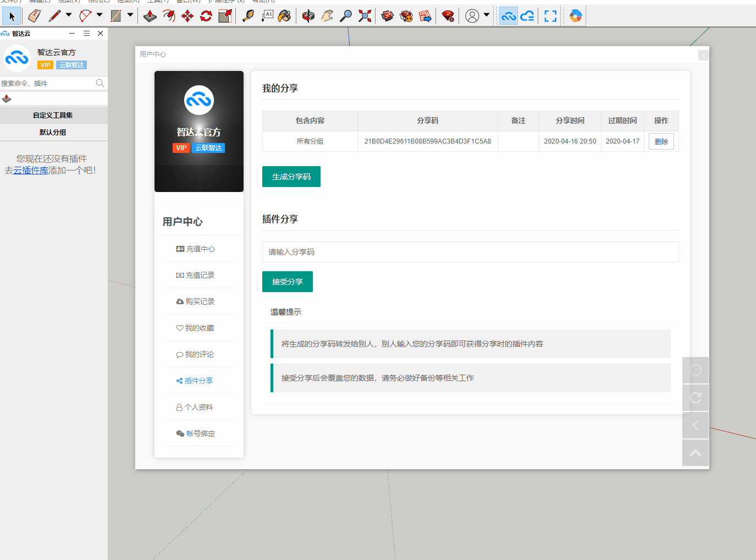Click the floating back arrow button

click(696, 425)
